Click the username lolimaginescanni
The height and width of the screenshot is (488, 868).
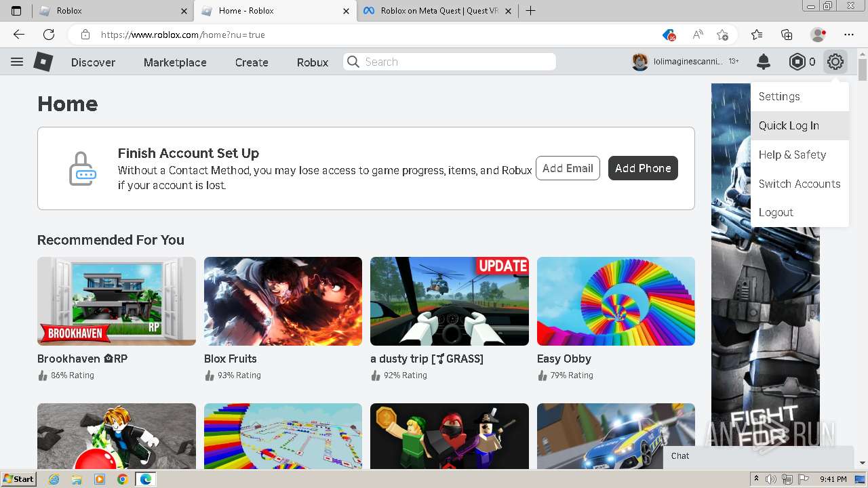click(688, 62)
